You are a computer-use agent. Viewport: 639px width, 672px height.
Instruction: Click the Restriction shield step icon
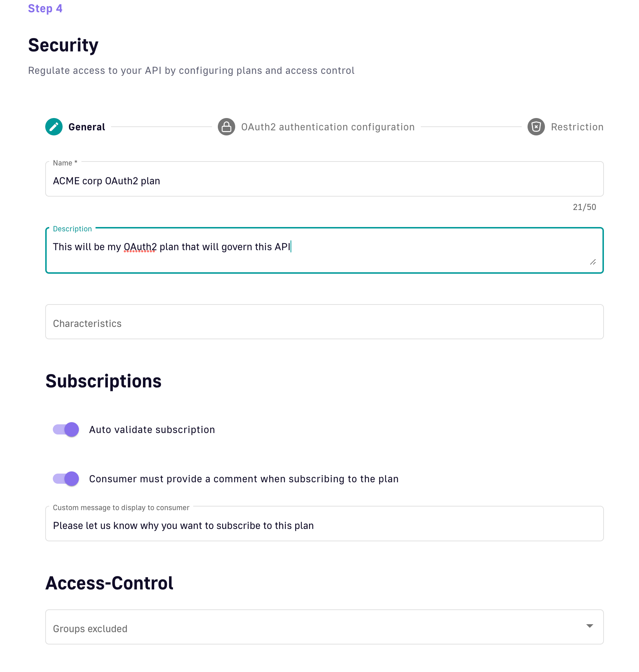(536, 127)
